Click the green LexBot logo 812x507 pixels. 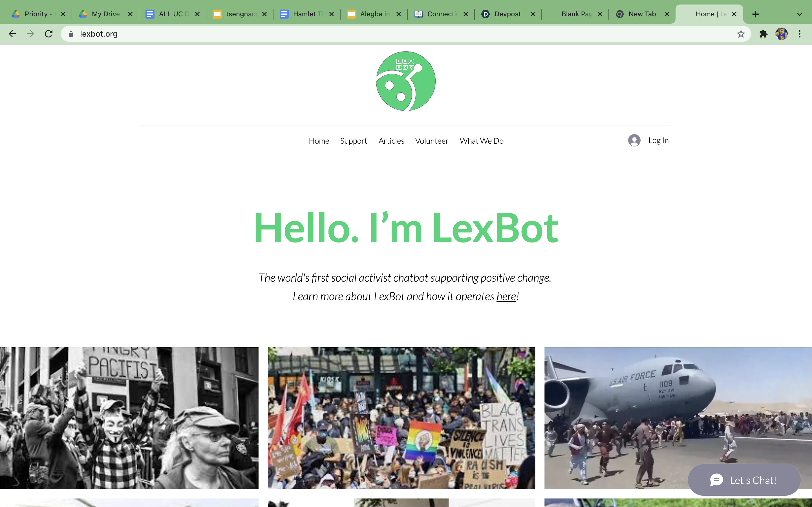(x=406, y=81)
